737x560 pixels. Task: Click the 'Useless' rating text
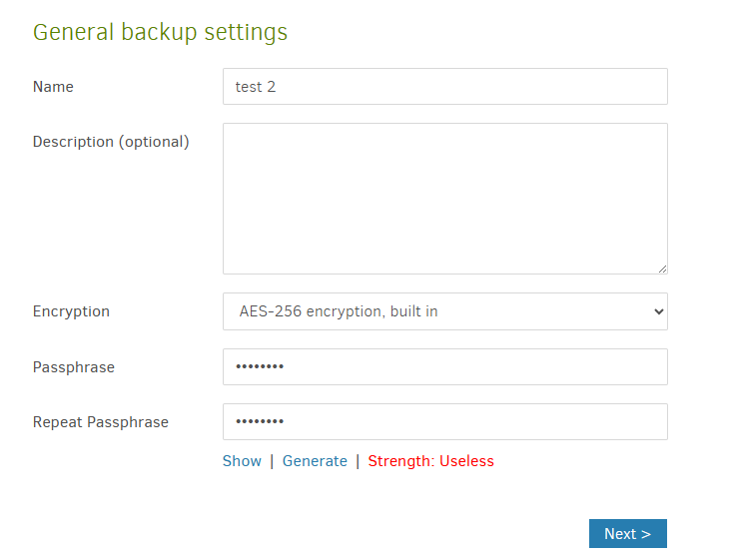click(466, 461)
